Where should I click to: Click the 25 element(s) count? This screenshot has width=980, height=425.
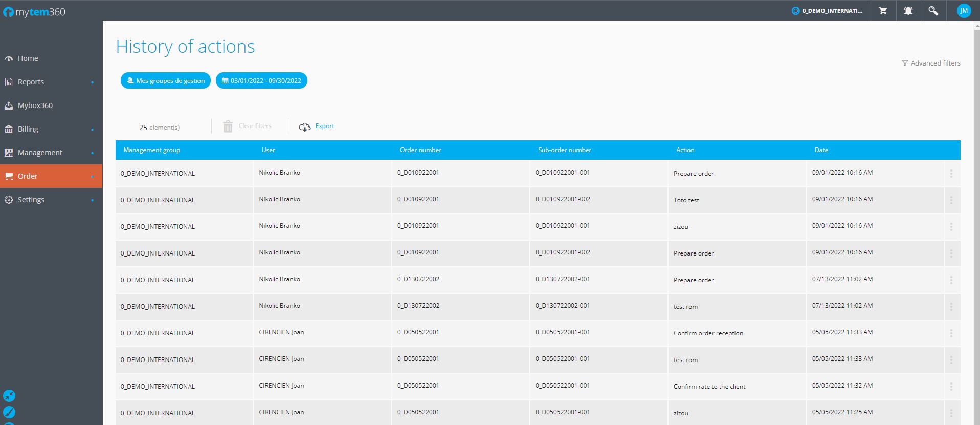click(x=159, y=128)
